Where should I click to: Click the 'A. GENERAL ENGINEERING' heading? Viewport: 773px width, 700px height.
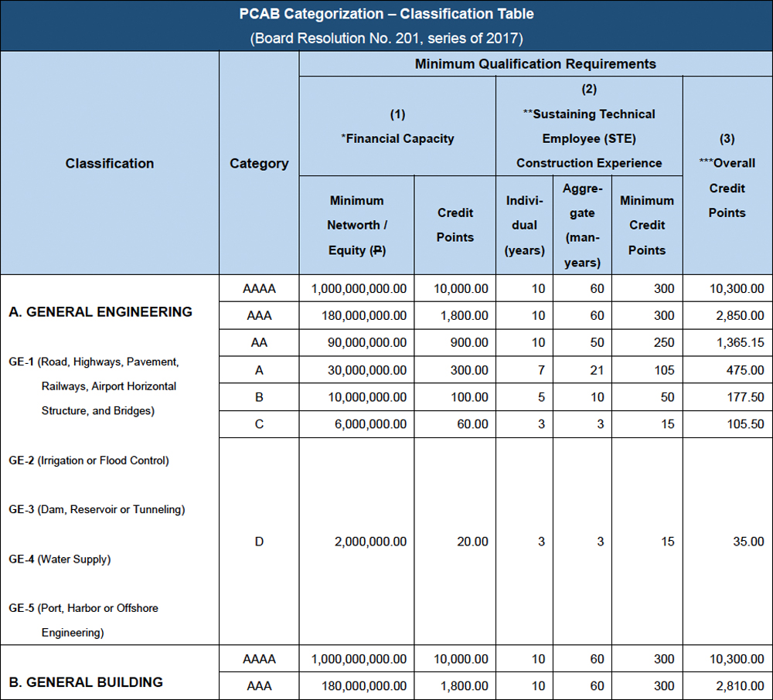click(100, 312)
